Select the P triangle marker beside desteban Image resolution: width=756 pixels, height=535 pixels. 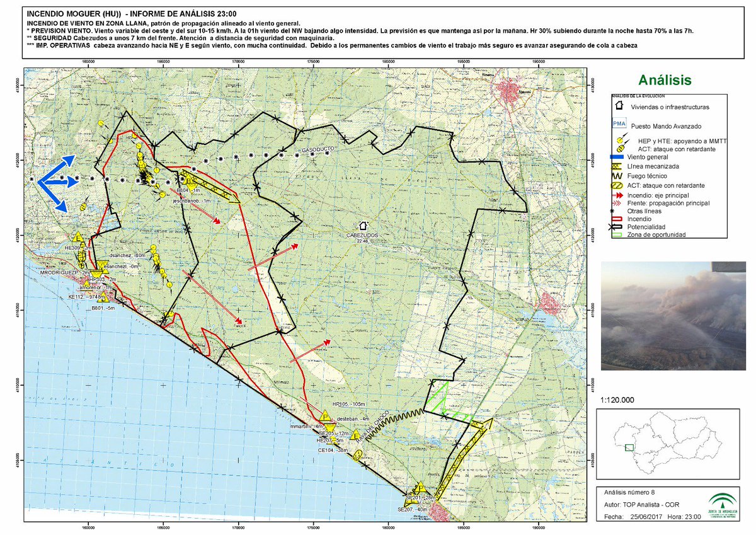324,416
